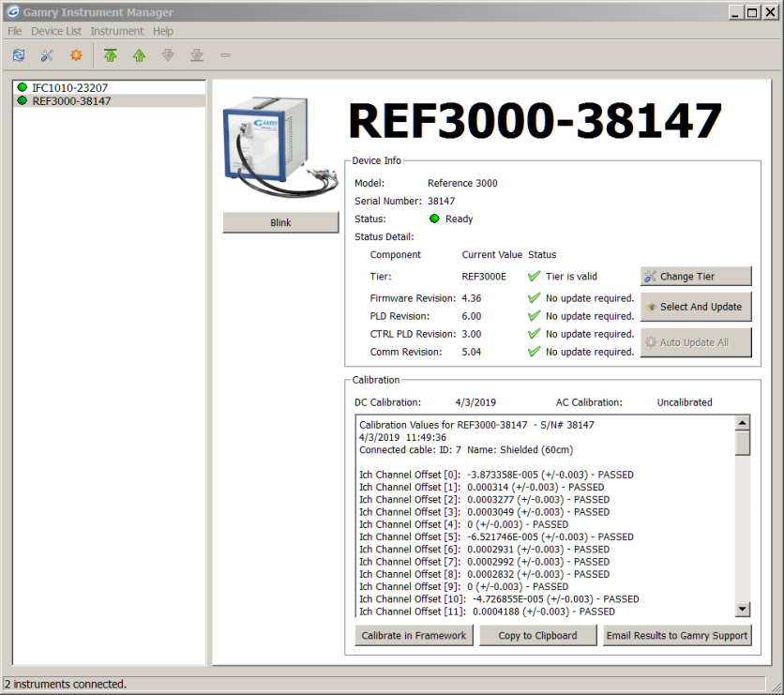Image resolution: width=784 pixels, height=695 pixels.
Task: Click the plain gray down arrow icon
Action: (x=168, y=55)
